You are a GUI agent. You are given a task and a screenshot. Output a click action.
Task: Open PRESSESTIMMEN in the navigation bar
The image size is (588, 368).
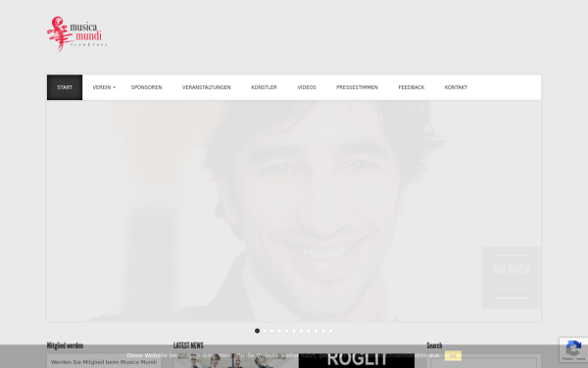coord(357,87)
